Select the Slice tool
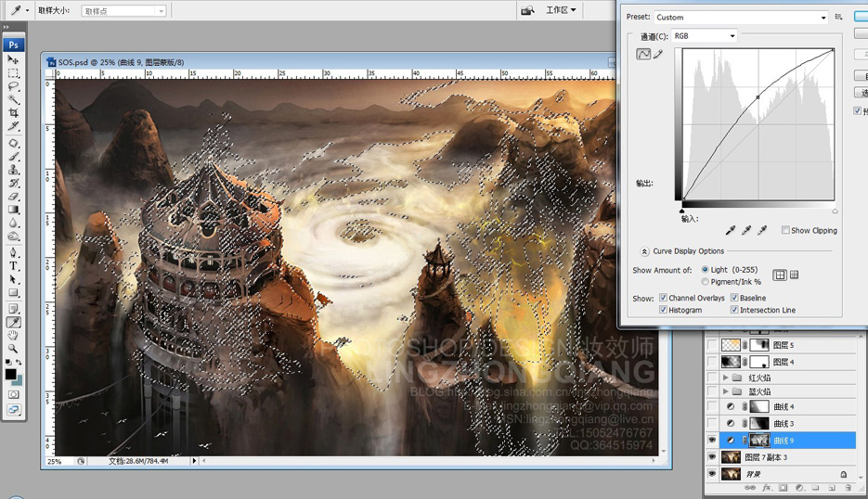 pyautogui.click(x=13, y=126)
